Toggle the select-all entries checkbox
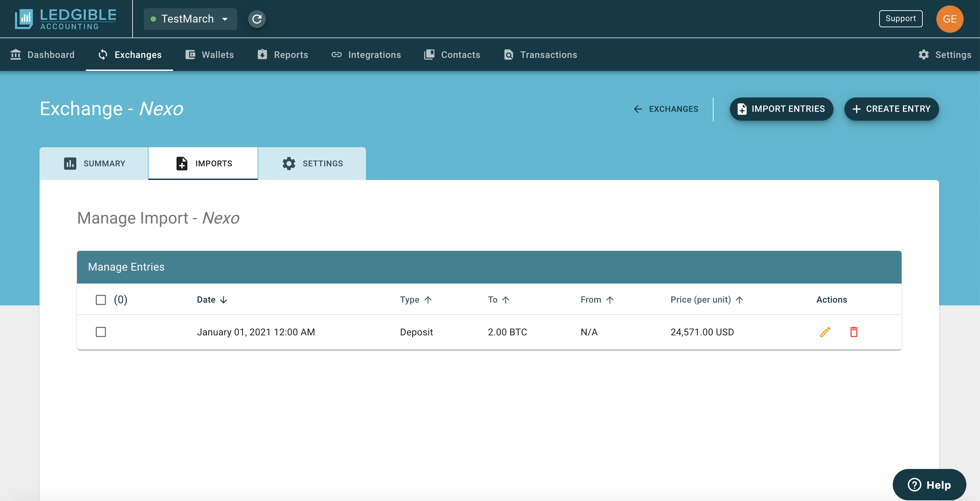980x501 pixels. [101, 300]
